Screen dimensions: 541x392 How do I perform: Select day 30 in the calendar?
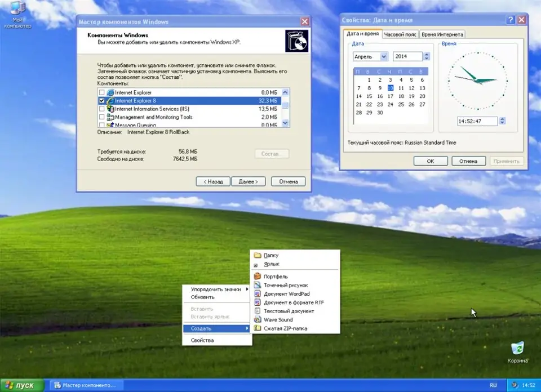380,113
